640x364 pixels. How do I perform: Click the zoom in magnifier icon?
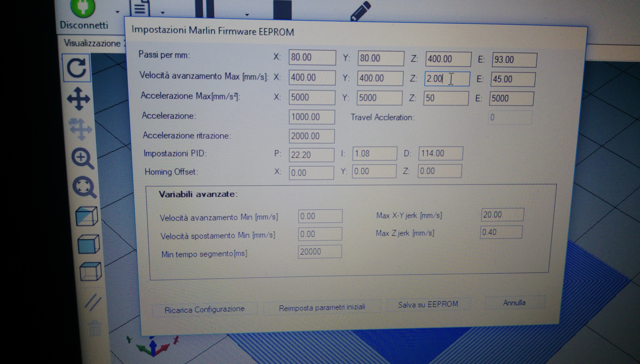click(x=83, y=159)
